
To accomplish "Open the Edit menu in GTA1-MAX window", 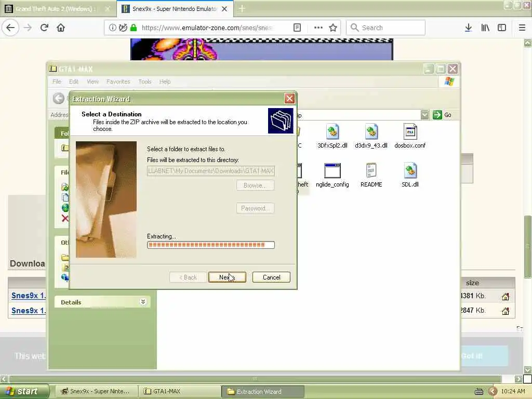I will pos(74,82).
